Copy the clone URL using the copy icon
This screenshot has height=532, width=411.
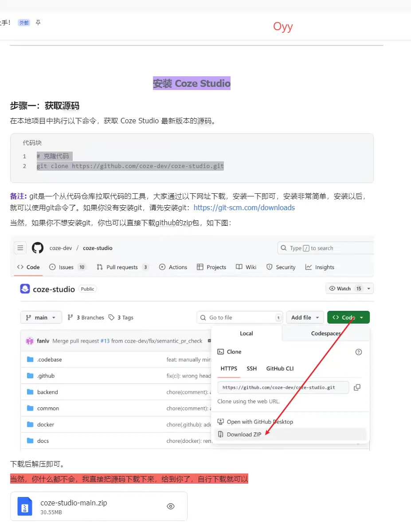coord(357,387)
